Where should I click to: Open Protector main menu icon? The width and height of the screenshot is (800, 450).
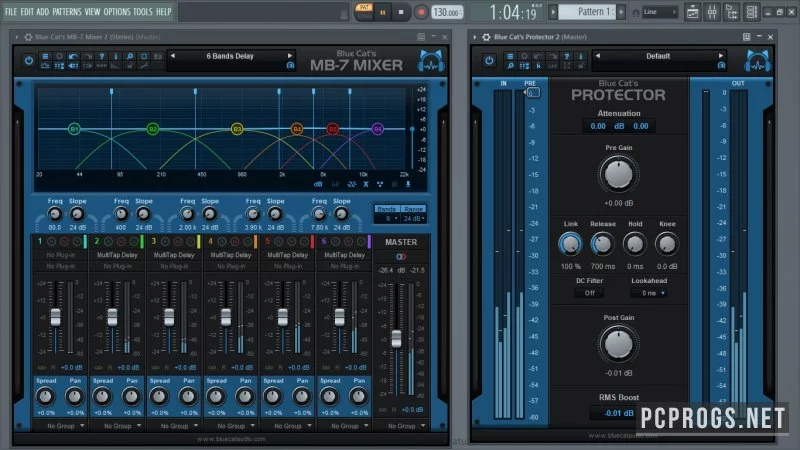[510, 56]
